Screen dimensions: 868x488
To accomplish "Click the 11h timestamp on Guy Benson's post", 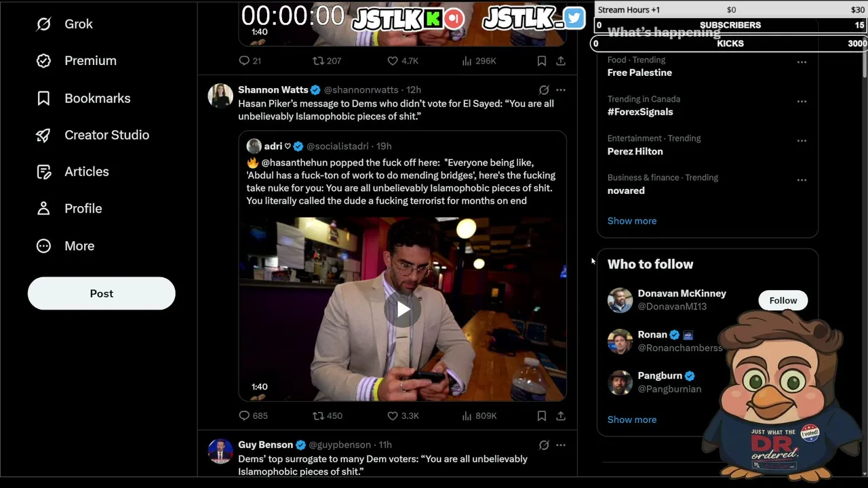I will 385,445.
